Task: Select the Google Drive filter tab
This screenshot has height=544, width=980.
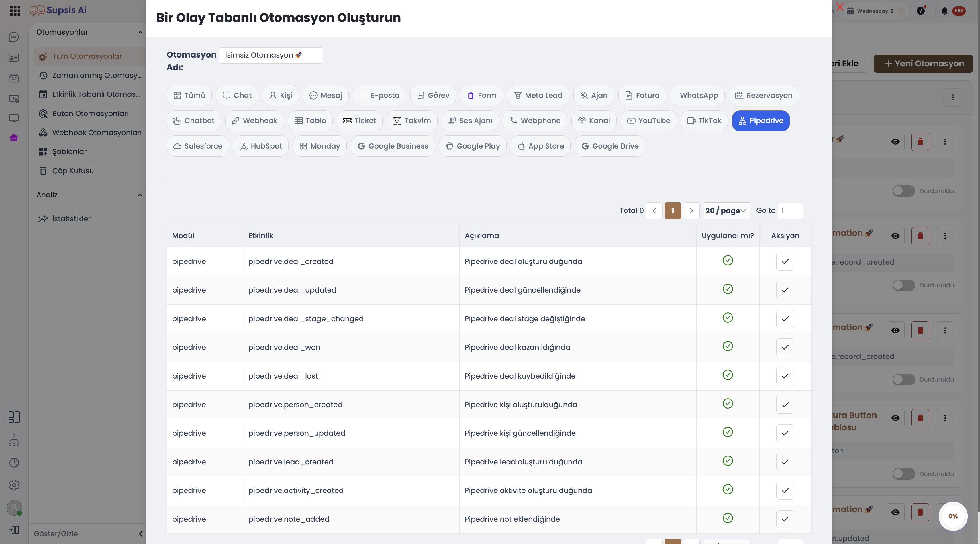Action: (610, 146)
